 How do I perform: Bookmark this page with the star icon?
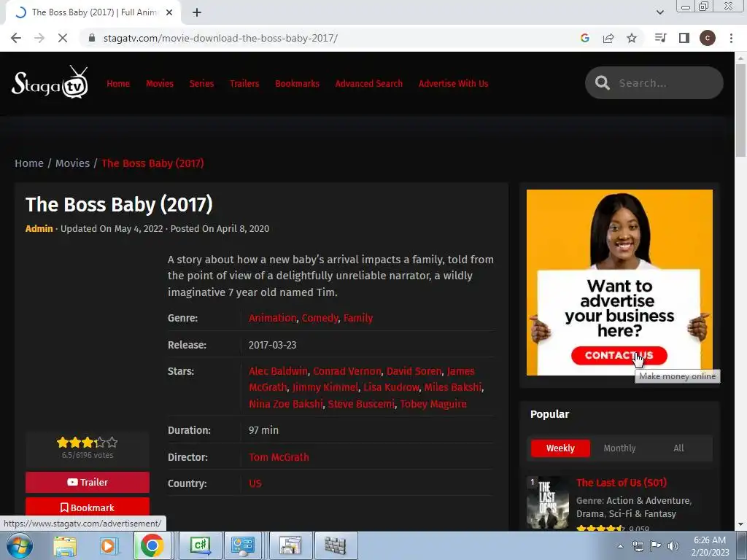(632, 38)
